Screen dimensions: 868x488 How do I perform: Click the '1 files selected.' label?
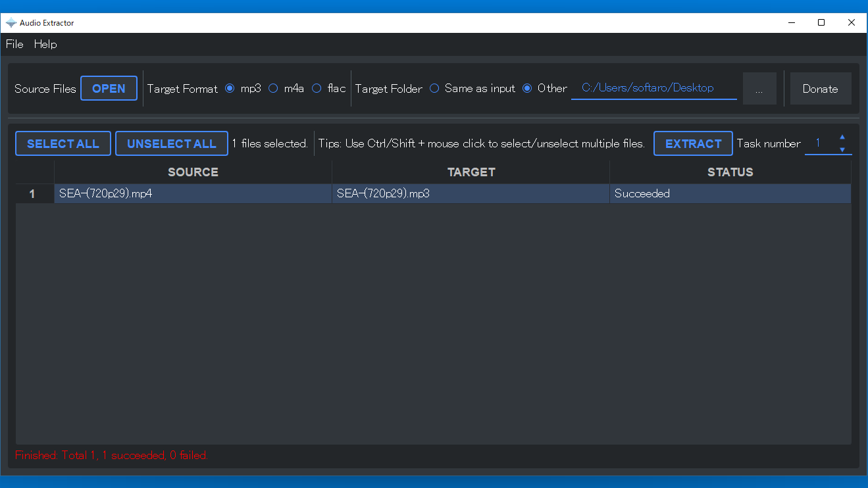270,143
